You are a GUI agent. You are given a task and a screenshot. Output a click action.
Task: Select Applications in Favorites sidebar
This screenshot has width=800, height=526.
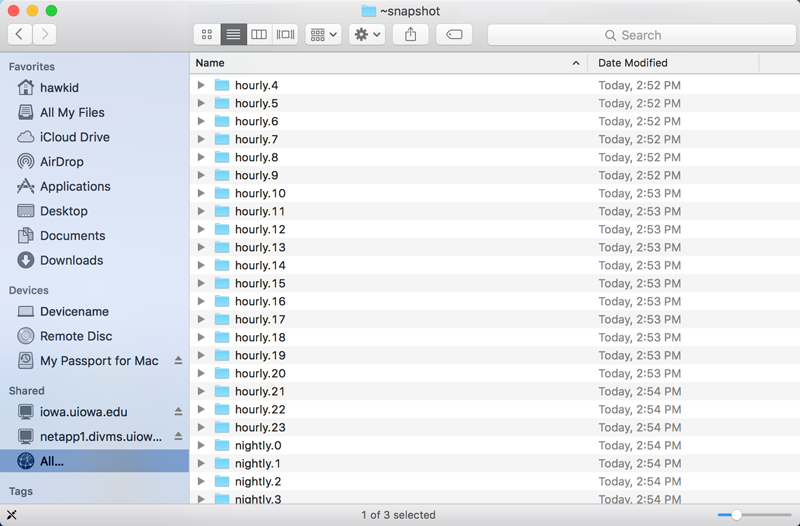[75, 186]
